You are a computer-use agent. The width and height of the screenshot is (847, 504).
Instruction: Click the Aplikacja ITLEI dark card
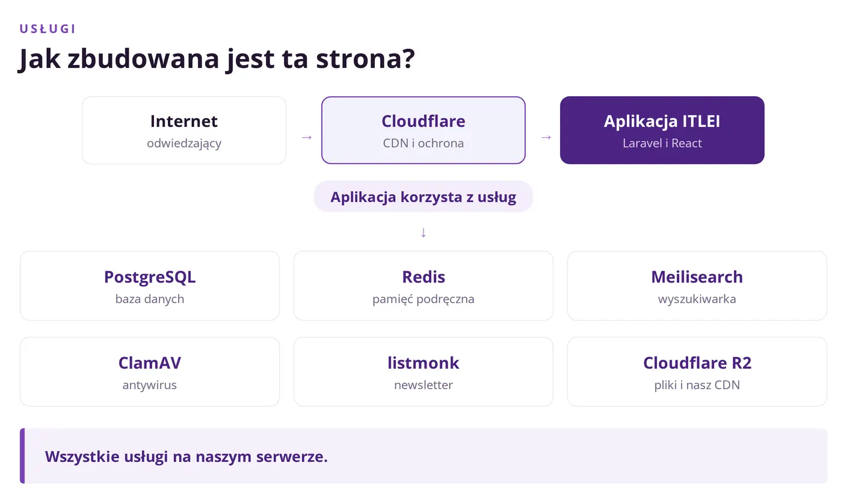[662, 130]
